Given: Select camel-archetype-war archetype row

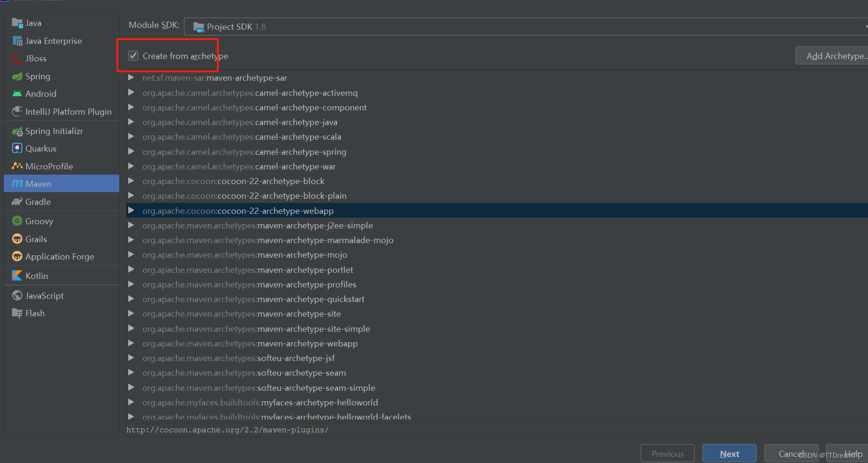Looking at the screenshot, I should [x=497, y=166].
